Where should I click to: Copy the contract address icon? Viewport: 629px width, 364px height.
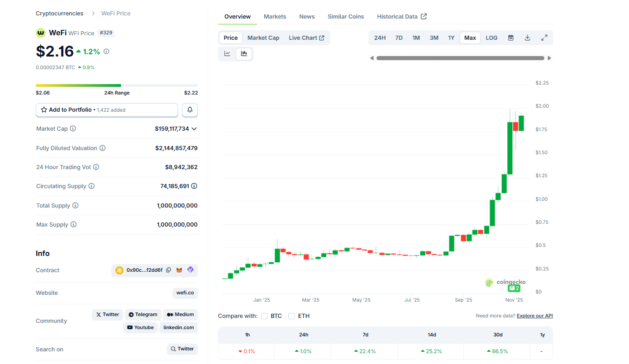168,270
